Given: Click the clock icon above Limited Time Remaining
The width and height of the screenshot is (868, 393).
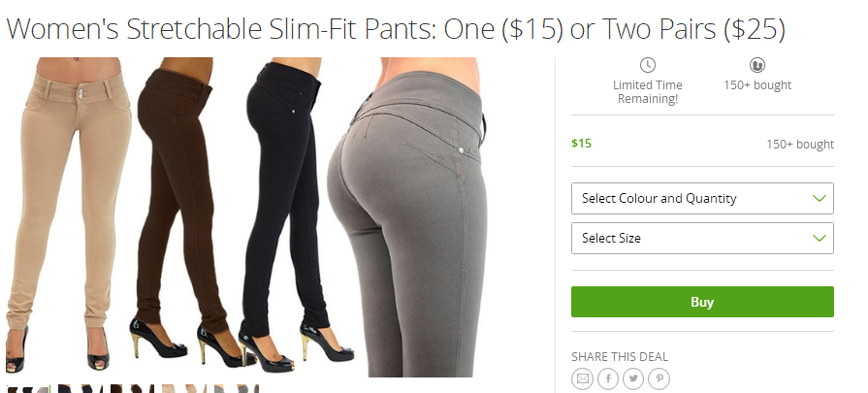Looking at the screenshot, I should 647,65.
